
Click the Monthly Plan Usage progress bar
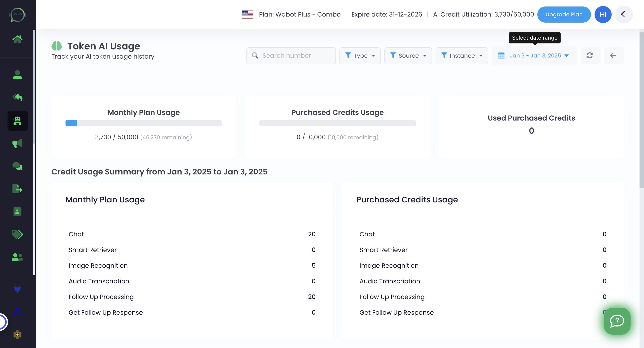(143, 123)
